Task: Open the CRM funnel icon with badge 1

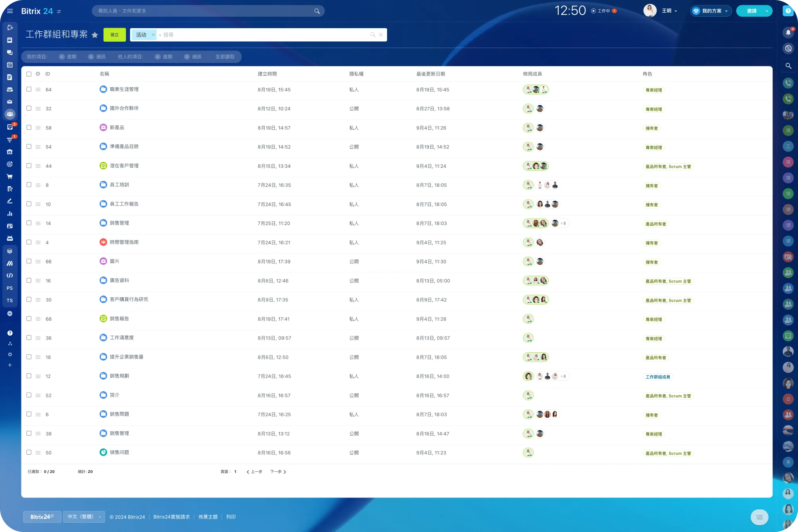Action: coord(10,139)
